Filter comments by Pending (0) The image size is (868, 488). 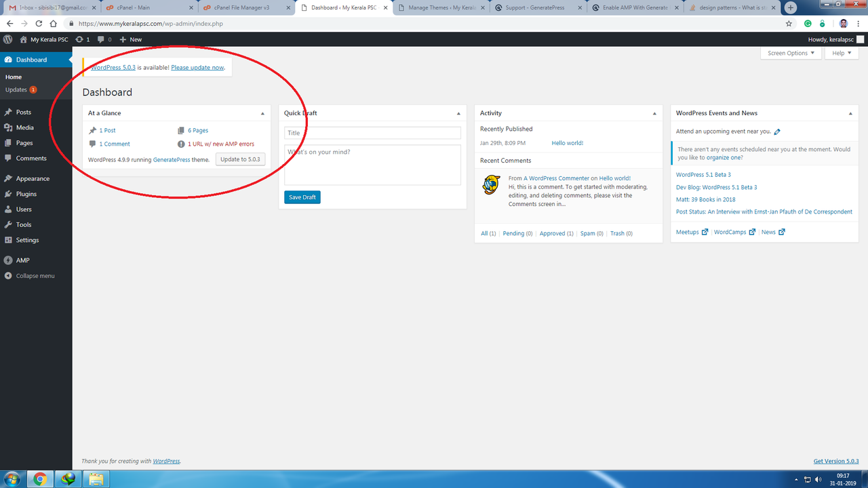[518, 233]
